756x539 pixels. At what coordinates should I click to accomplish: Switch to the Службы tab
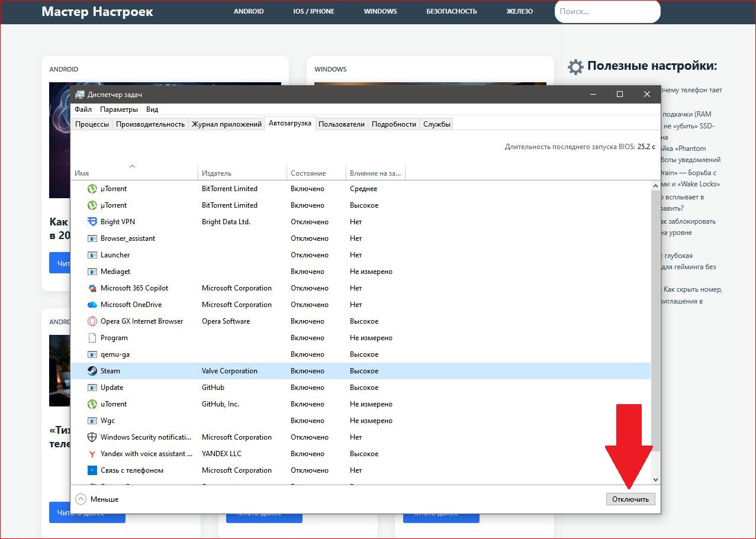click(437, 124)
